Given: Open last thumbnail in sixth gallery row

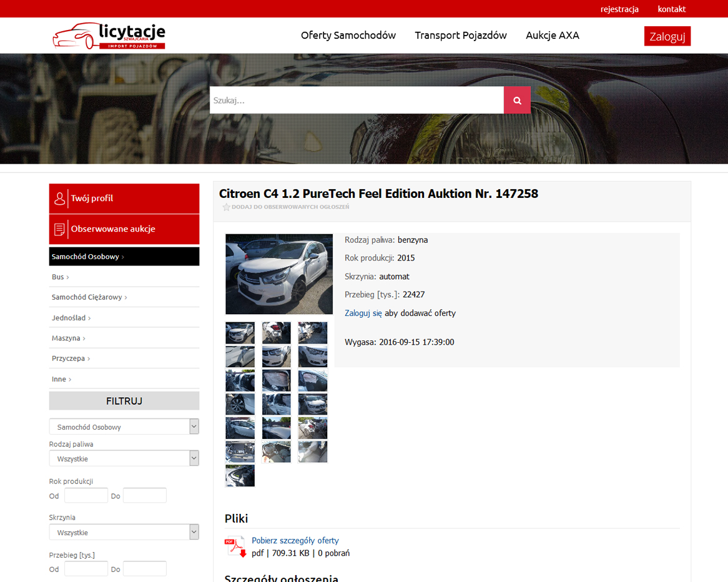Looking at the screenshot, I should [x=312, y=452].
